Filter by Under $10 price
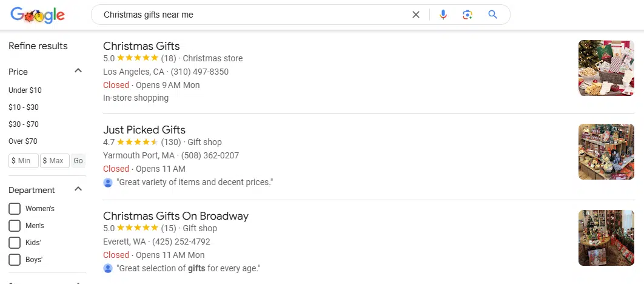This screenshot has width=644, height=284. [25, 90]
